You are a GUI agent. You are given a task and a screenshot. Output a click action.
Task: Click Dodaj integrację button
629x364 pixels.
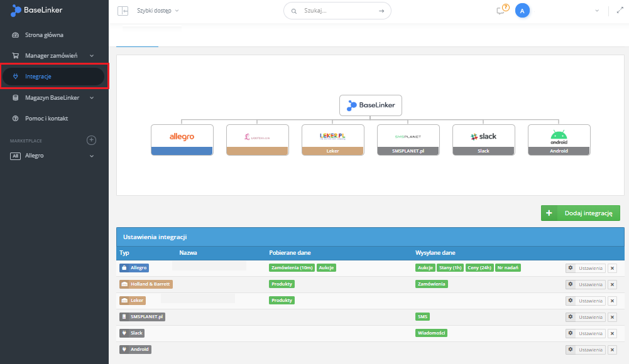pyautogui.click(x=581, y=213)
